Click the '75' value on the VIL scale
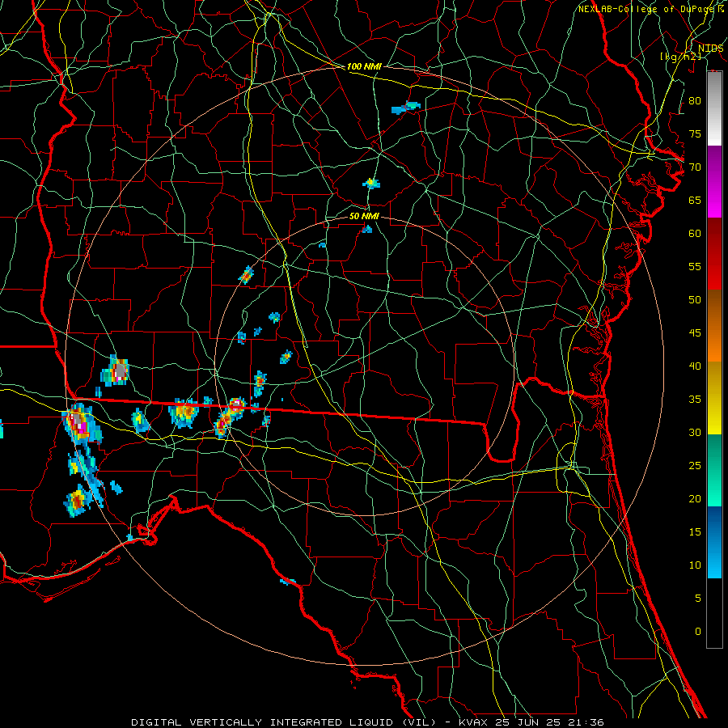 [x=695, y=134]
